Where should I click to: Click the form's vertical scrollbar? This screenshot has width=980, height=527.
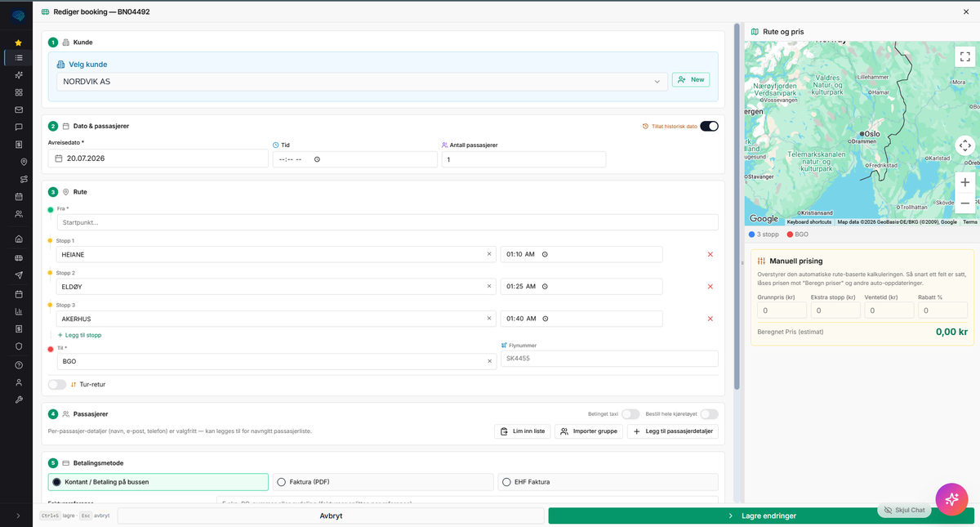[x=737, y=205]
